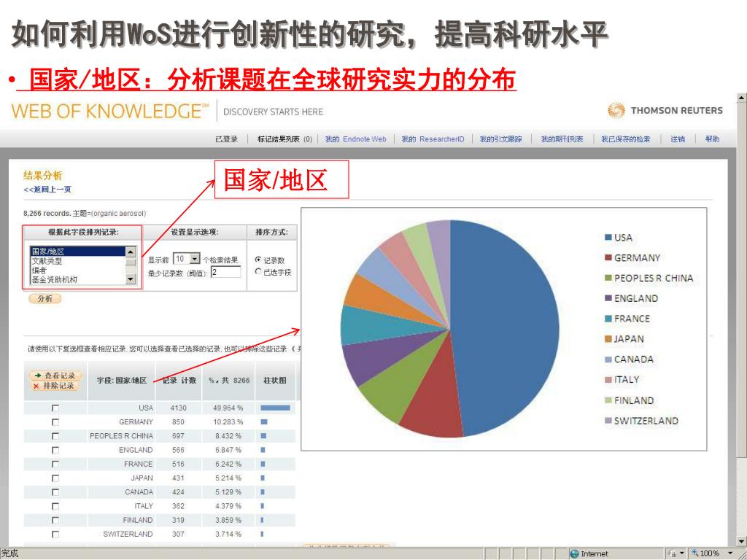Go back via 返回上一页 link
Screen dimensions: 747x560
pos(47,189)
